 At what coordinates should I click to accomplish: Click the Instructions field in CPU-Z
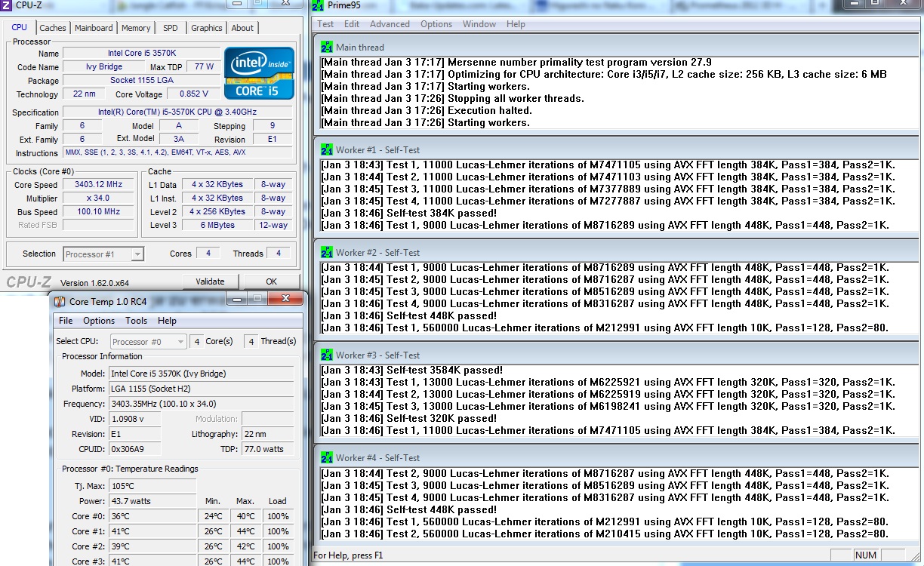point(178,153)
